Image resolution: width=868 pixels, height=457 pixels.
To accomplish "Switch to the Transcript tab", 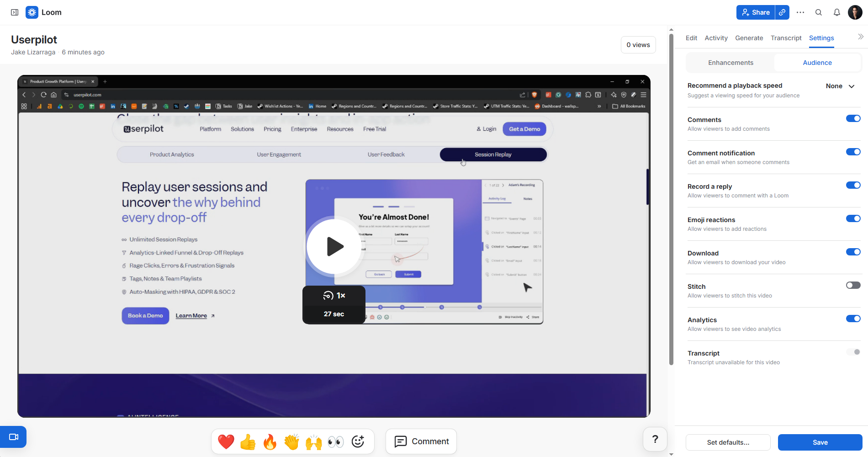I will click(786, 38).
